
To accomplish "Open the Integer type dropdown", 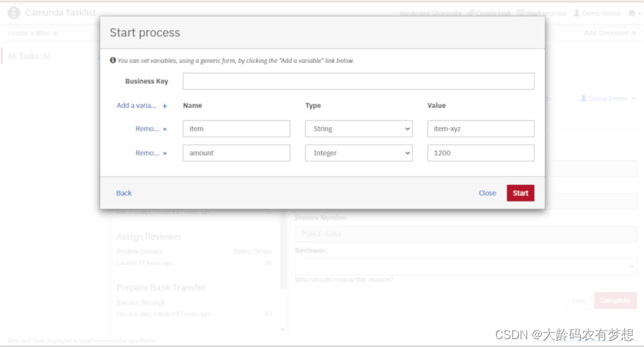I will coord(359,153).
